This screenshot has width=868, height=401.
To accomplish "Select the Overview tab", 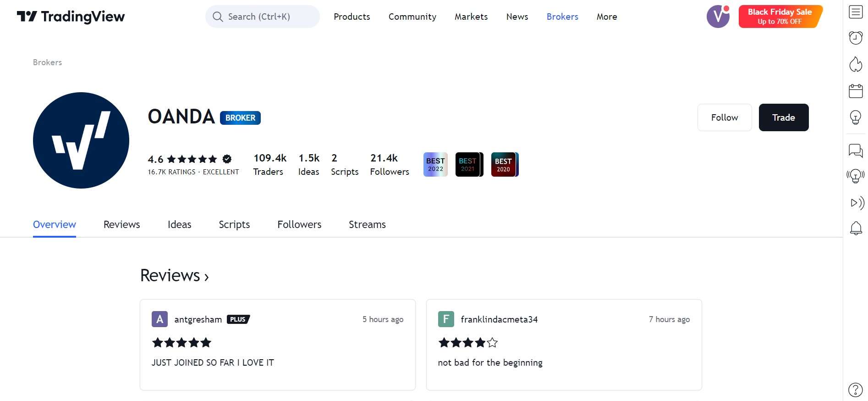I will 55,225.
